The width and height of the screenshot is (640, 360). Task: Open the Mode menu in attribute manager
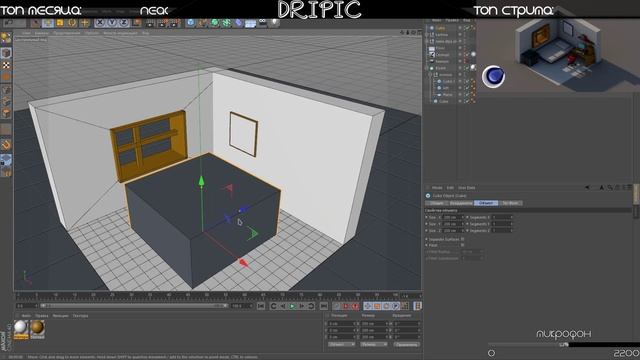tap(437, 188)
